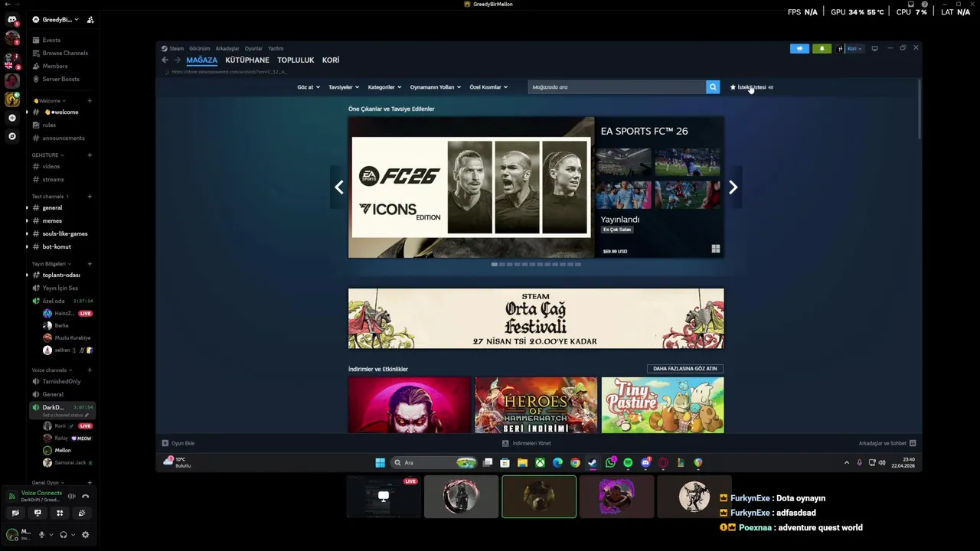Image resolution: width=980 pixels, height=551 pixels.
Task: Open the Members list entry
Action: pos(50,66)
